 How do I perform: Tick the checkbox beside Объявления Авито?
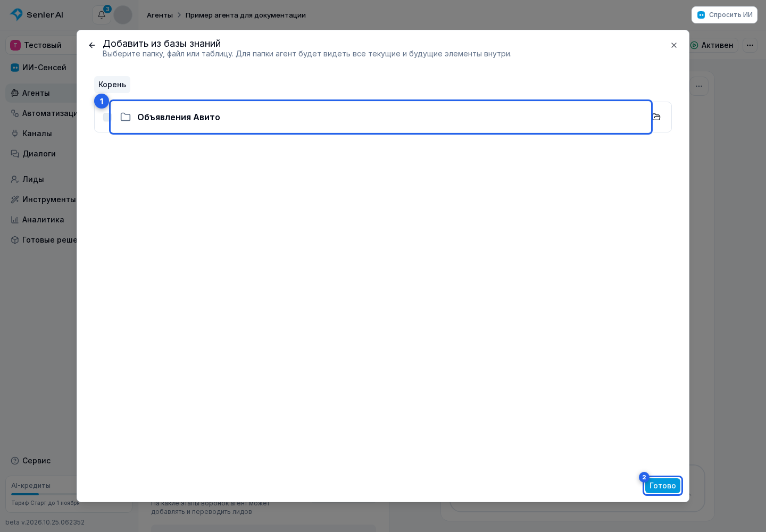pyautogui.click(x=106, y=117)
